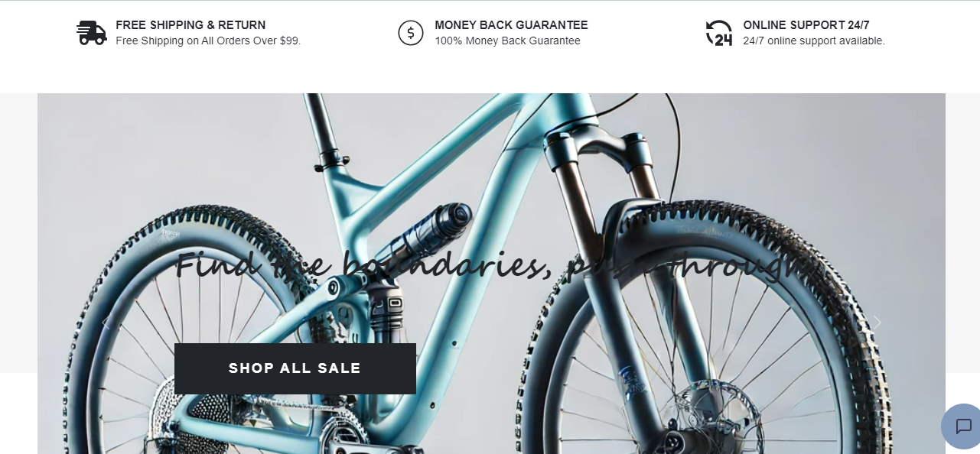980x454 pixels.
Task: Click the "100% Money Back Guarantee" subtext
Action: [x=507, y=41]
